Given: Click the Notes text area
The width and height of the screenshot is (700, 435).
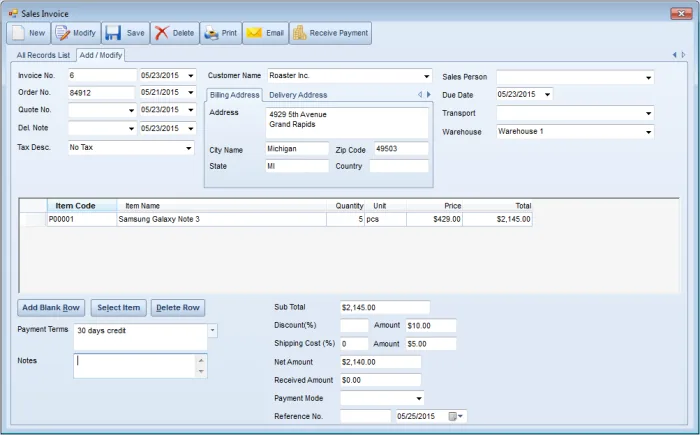Looking at the screenshot, I should click(x=134, y=366).
